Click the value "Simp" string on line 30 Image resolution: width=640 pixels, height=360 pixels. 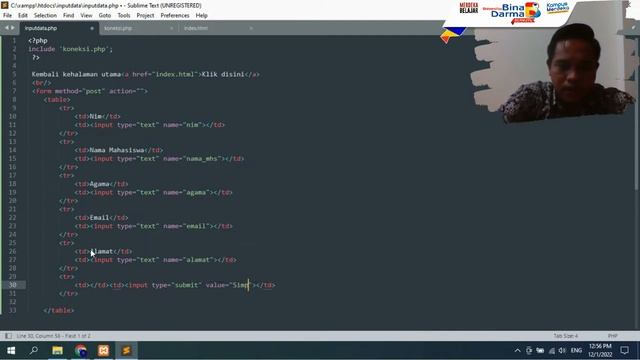[241, 285]
